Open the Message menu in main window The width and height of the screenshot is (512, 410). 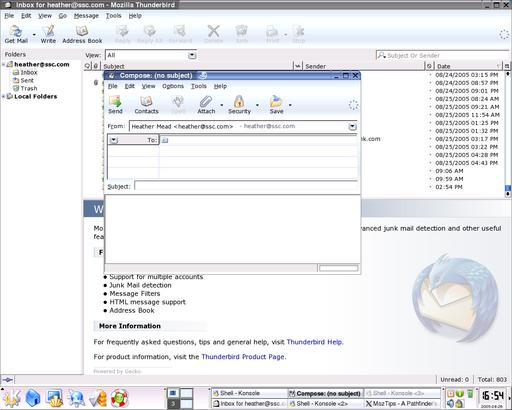point(86,16)
